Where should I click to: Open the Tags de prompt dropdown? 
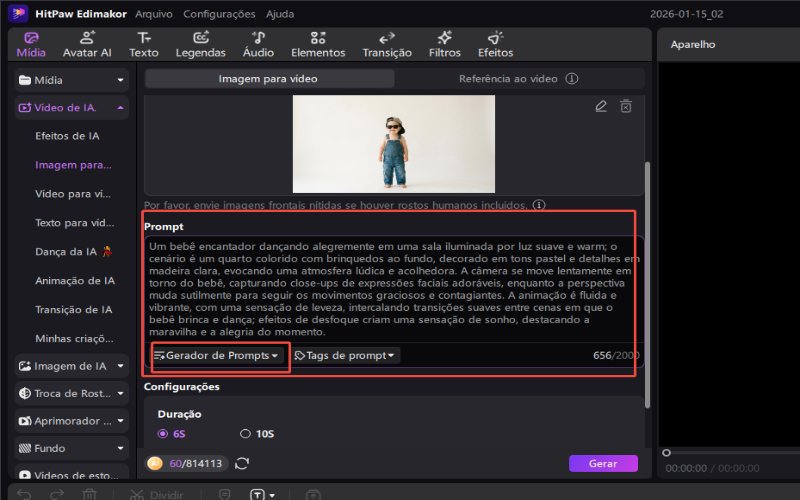(345, 355)
